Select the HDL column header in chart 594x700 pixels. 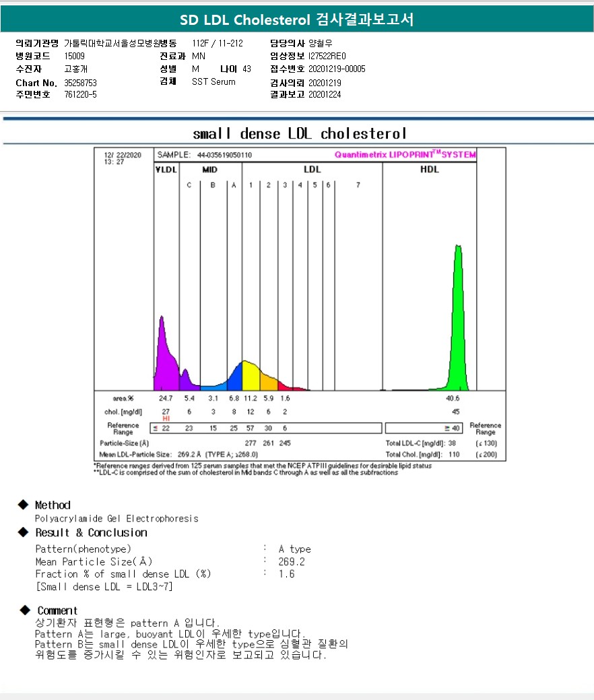[x=429, y=170]
